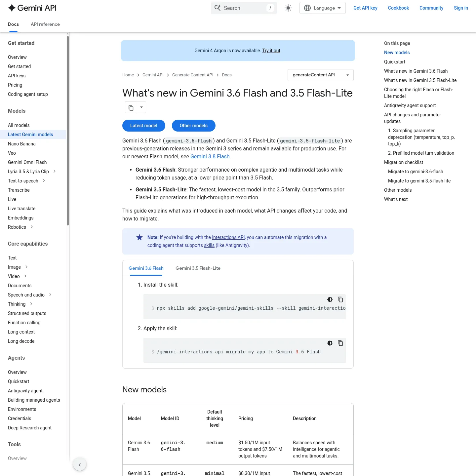
Task: Switch to the Gemini 3.5 Flash-Lite tab
Action: (198, 268)
